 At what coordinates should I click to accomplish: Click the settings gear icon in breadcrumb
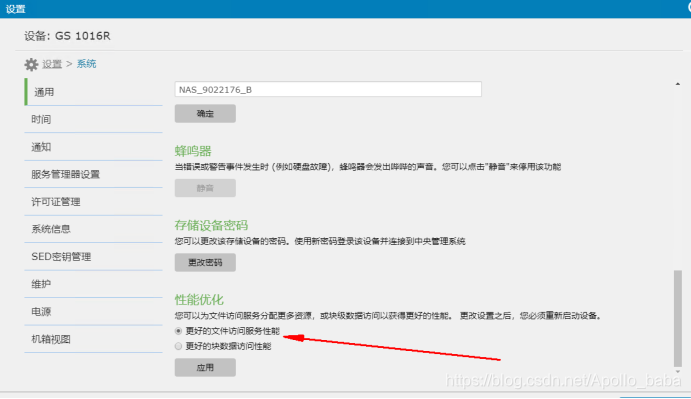pos(31,64)
